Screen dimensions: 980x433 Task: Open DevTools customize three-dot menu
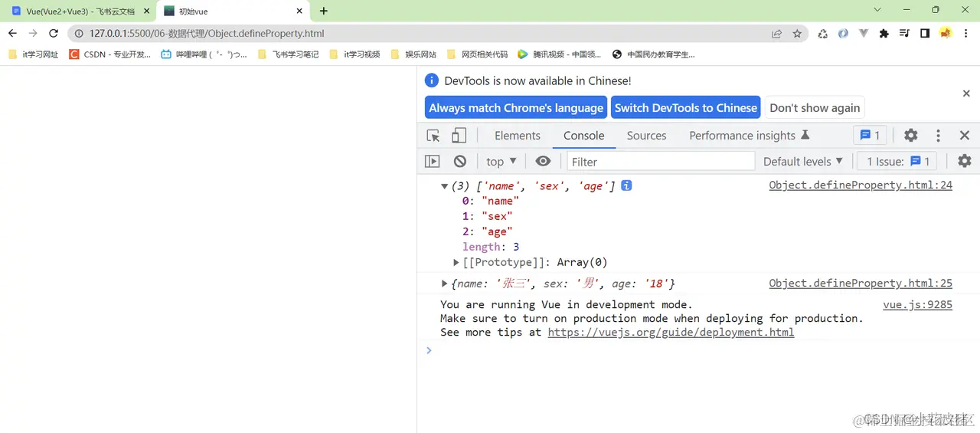(938, 136)
